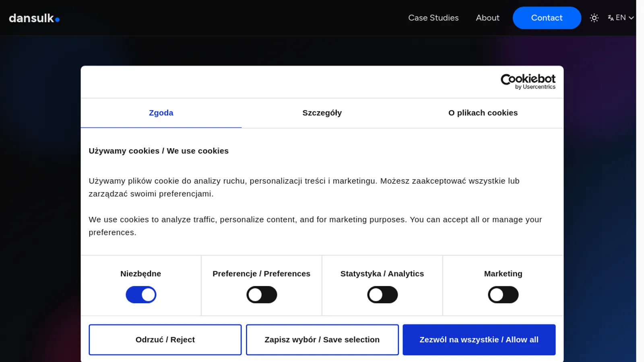Click the Odrzuć / Reject button

click(x=165, y=340)
